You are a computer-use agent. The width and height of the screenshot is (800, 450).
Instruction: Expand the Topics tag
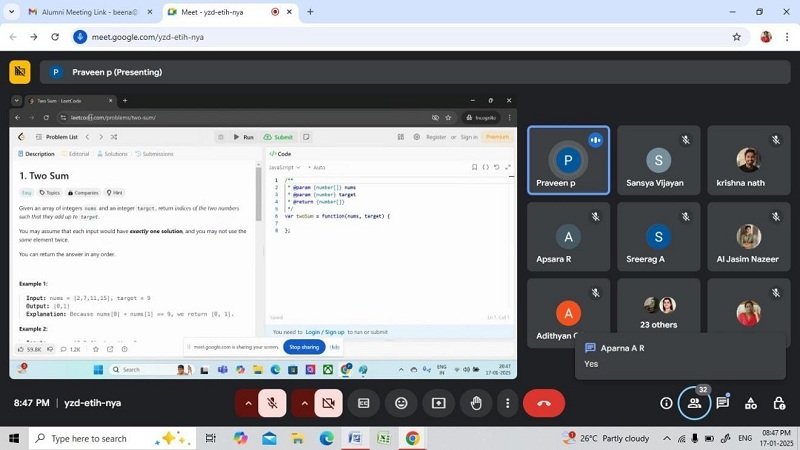click(49, 193)
